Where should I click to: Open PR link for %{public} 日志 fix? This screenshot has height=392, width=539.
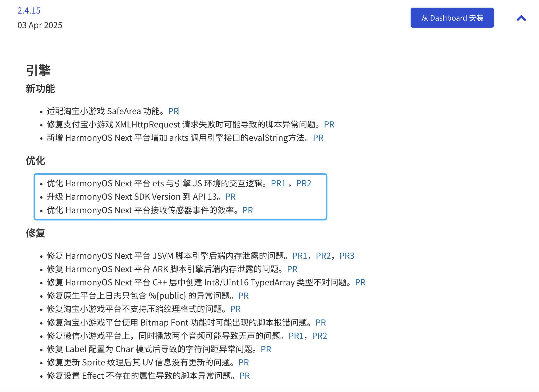[243, 296]
